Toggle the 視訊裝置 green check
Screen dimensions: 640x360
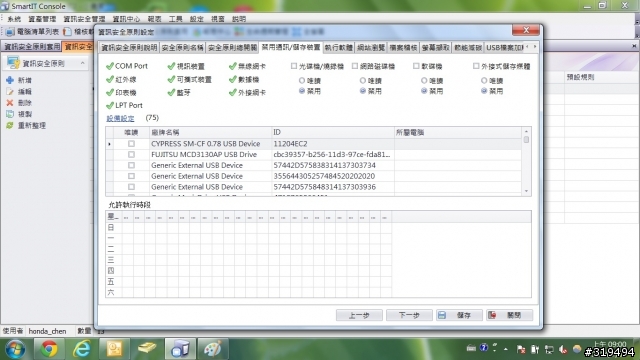(171, 66)
